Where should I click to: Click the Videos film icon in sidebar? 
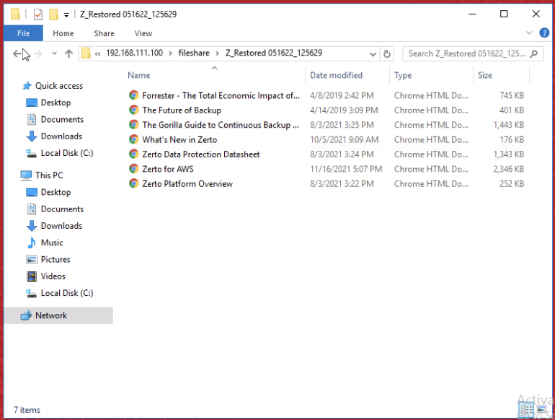[x=32, y=276]
